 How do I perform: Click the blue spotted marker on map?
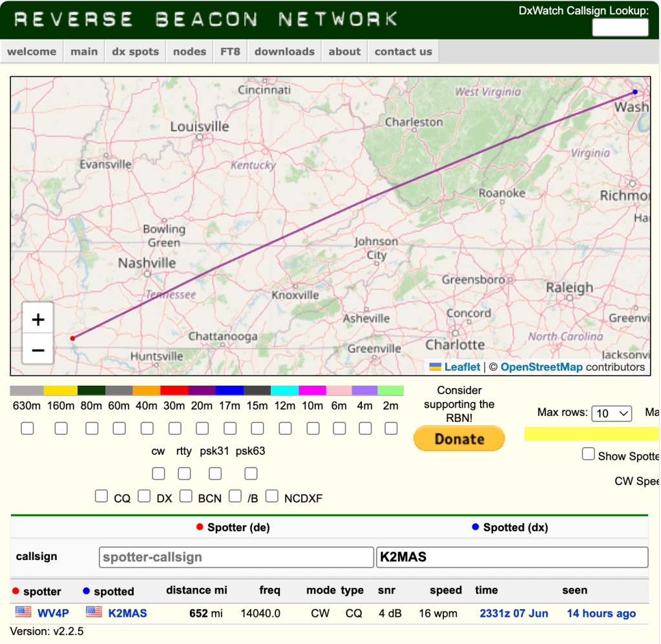pyautogui.click(x=635, y=92)
